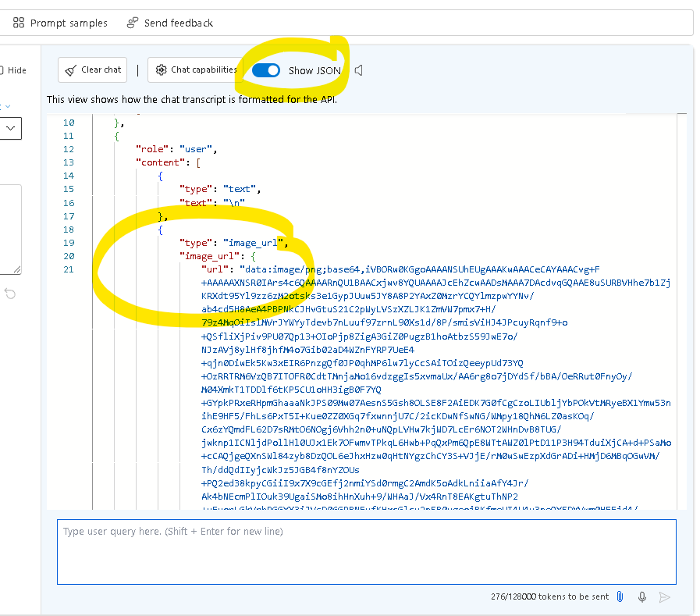The height and width of the screenshot is (616, 700).
Task: Click the base64 line starting with NJzAVj8ylHf8
Action: click(x=308, y=350)
